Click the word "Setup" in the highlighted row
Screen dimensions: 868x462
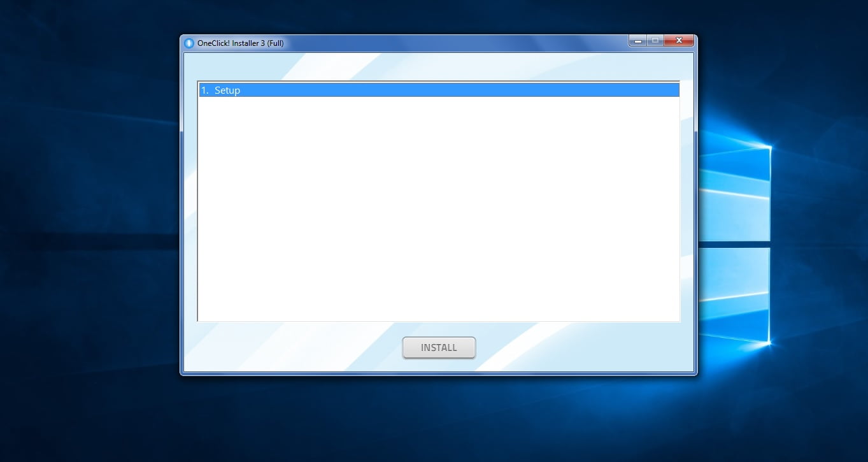point(227,90)
